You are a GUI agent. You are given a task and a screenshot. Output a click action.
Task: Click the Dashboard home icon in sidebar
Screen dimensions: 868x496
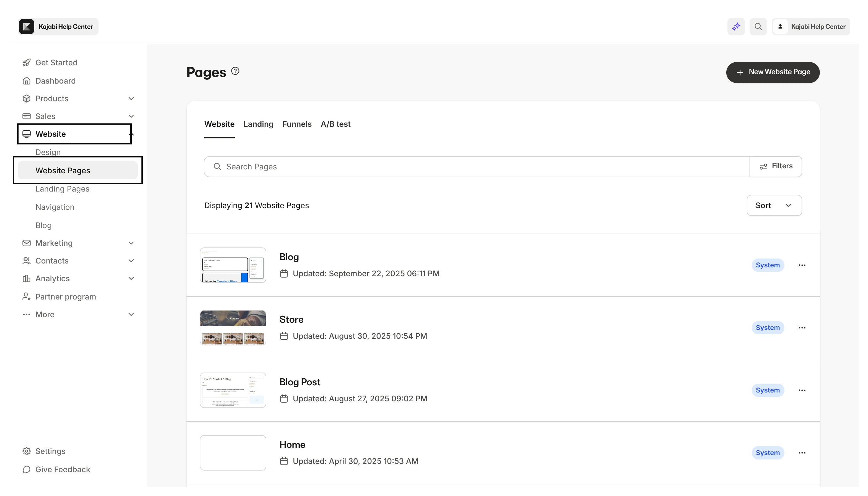[27, 80]
